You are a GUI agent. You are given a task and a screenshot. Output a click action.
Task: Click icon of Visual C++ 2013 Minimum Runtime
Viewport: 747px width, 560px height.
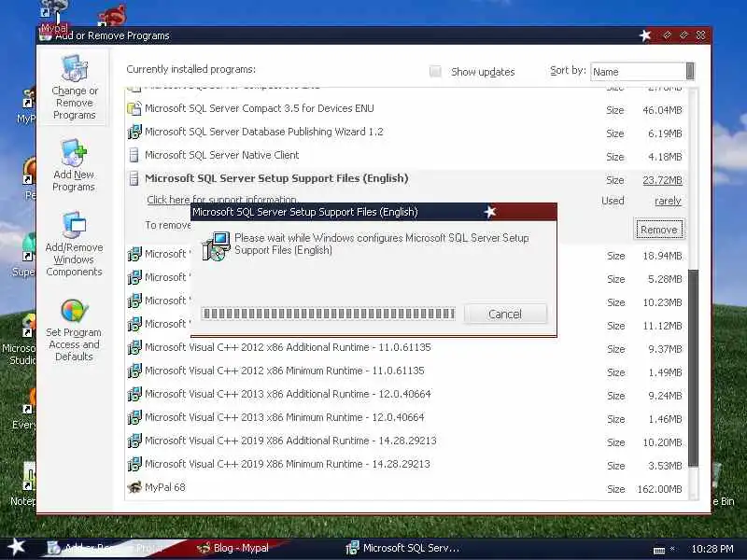click(134, 417)
